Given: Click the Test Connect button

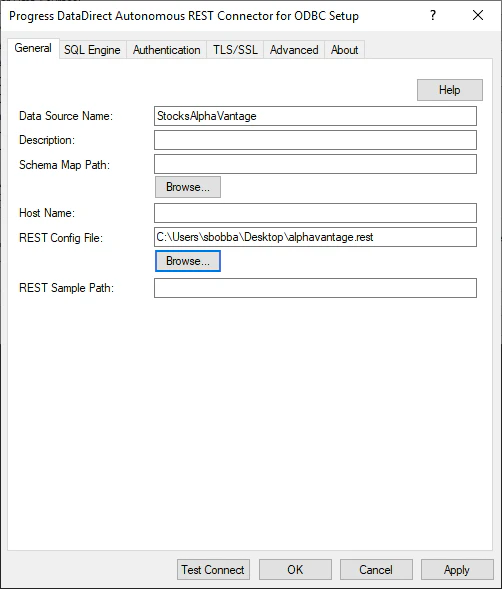Looking at the screenshot, I should click(x=213, y=569).
